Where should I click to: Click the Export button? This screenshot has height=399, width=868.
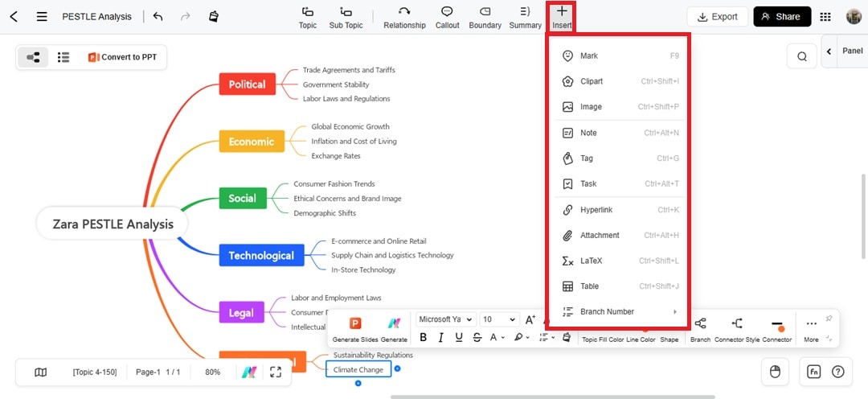point(718,17)
